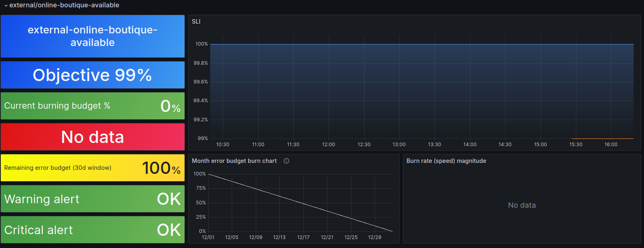Open the Critical alert OK panel
The height and width of the screenshot is (248, 644).
[x=92, y=230]
